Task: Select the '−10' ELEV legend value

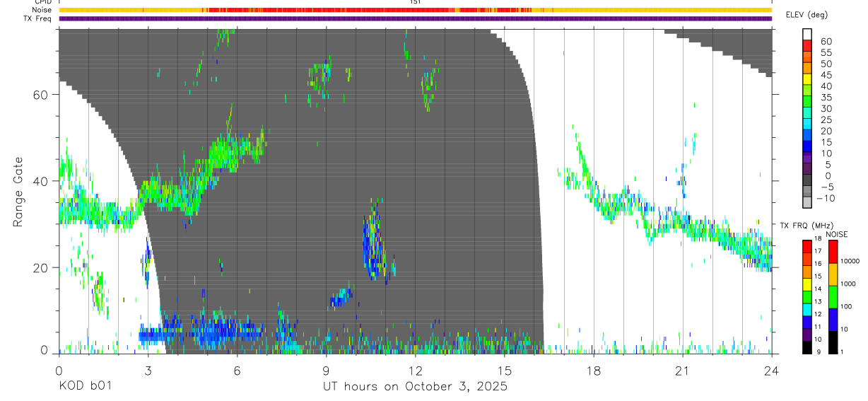Action: 827,199
